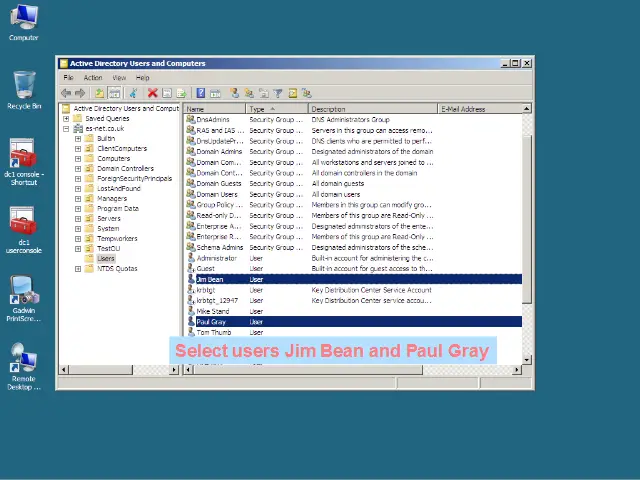Select the Domain Admins security group
640x480 pixels.
[x=218, y=151]
